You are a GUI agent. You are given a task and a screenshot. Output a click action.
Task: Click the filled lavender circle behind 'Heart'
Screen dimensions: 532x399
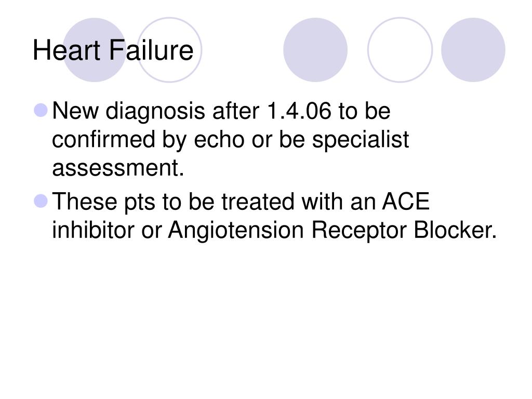point(95,50)
